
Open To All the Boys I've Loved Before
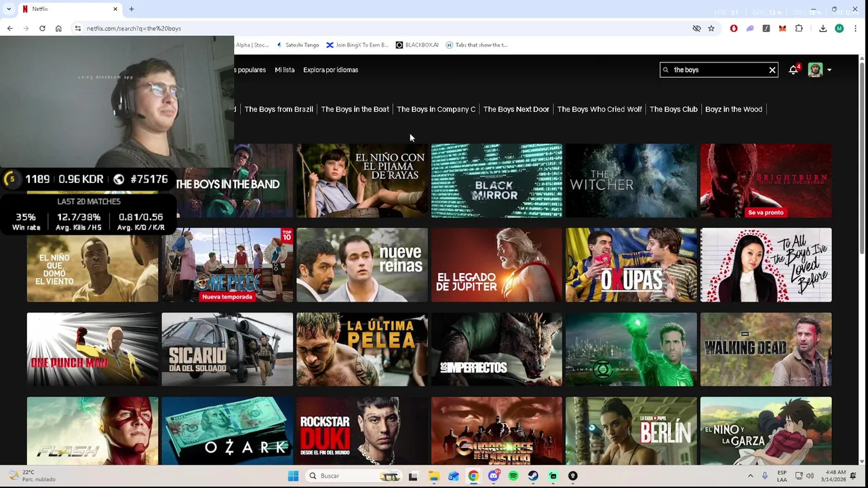766,265
